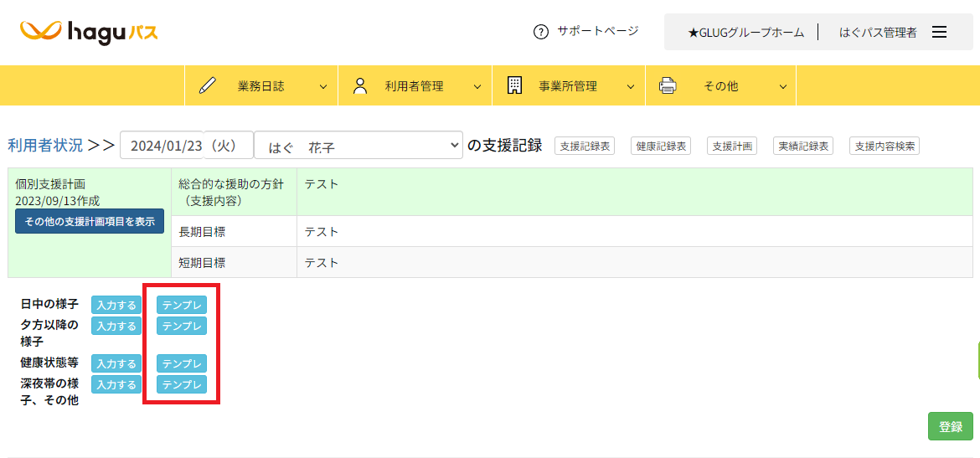Viewport: 980px width, 458px height.
Task: Open the hamburger menu icon
Action: pos(939,32)
